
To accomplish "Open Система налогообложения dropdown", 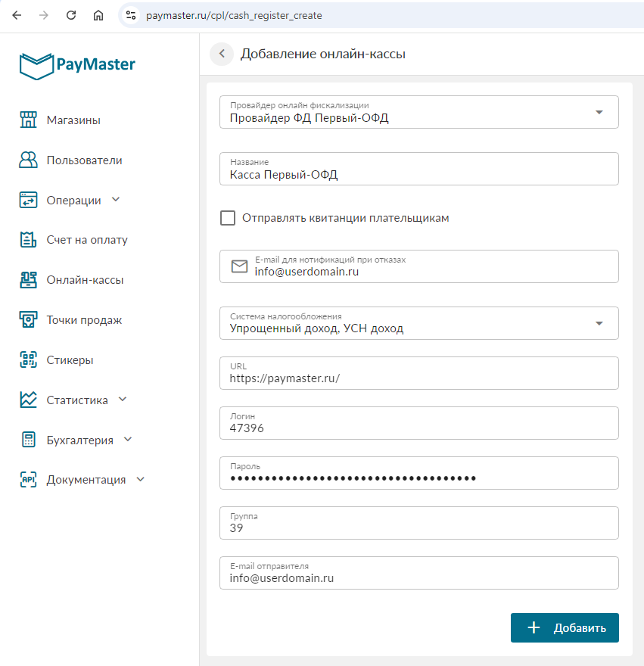I will point(418,323).
